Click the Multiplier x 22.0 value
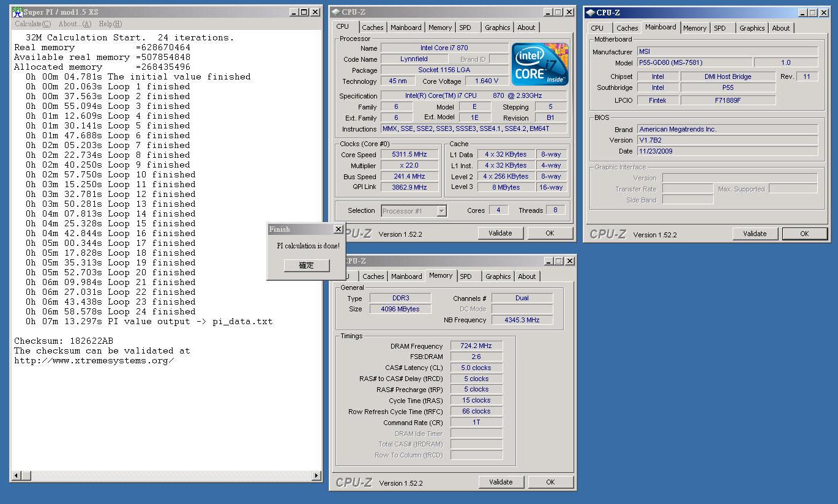Screen dimensions: 838x504 tap(410, 166)
